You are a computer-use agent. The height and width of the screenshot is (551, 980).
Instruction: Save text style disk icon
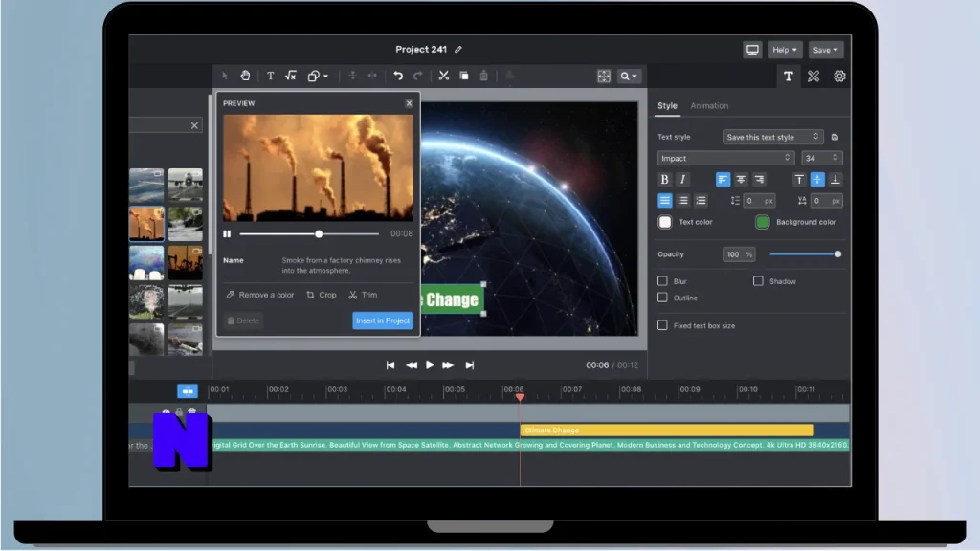pyautogui.click(x=835, y=137)
